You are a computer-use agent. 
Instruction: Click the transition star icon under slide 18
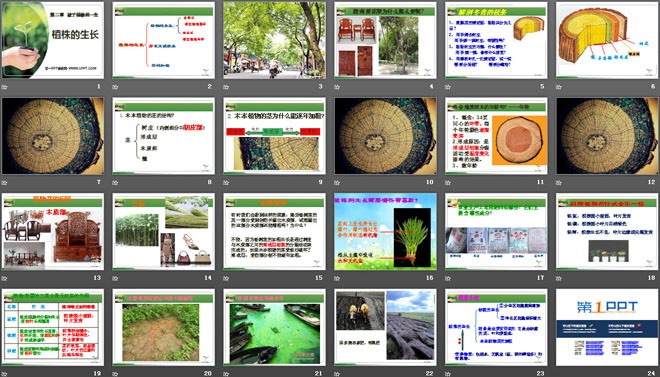[x=559, y=278]
